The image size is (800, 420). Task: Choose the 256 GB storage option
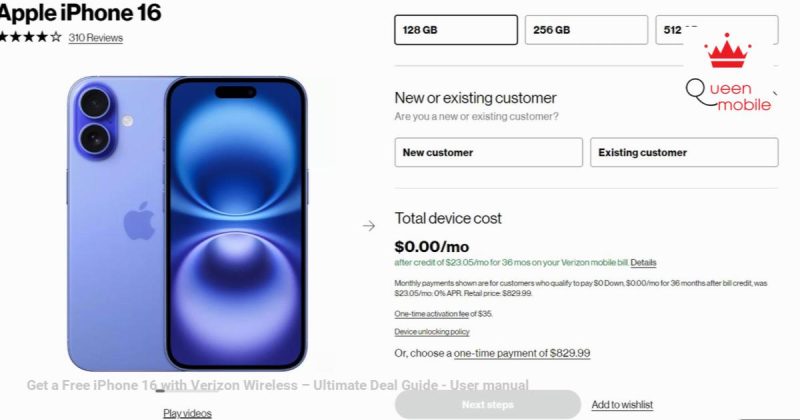pyautogui.click(x=586, y=30)
